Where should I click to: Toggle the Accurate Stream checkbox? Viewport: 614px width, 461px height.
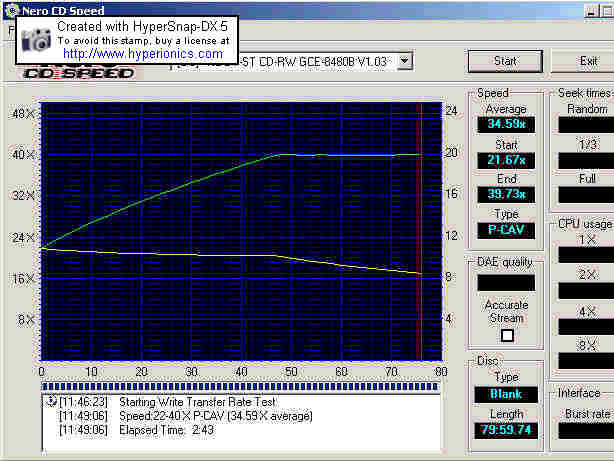point(507,336)
